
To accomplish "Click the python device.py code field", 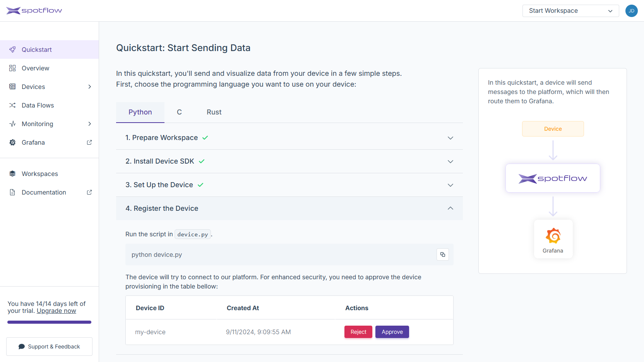I will [289, 254].
